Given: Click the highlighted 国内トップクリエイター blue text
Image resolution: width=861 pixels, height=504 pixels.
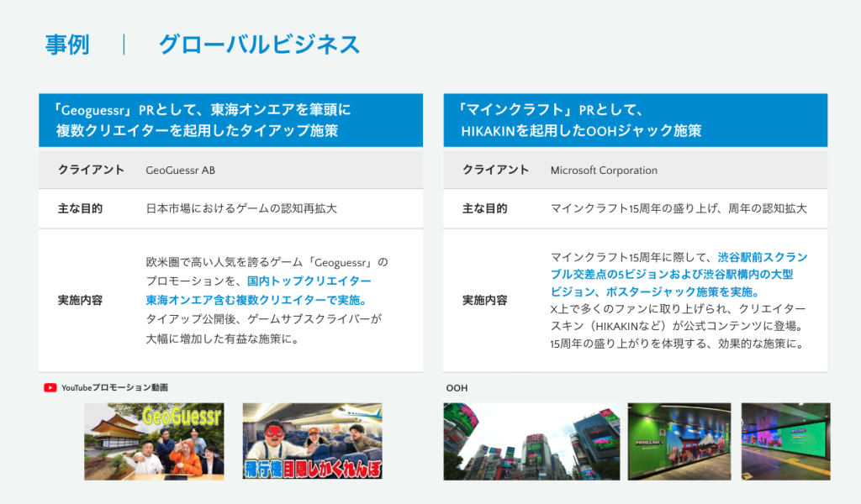Looking at the screenshot, I should pyautogui.click(x=309, y=281).
